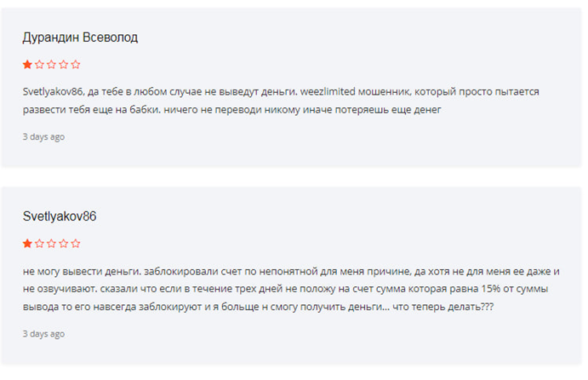Select fourth star in Svetlyakov86's review

(64, 244)
